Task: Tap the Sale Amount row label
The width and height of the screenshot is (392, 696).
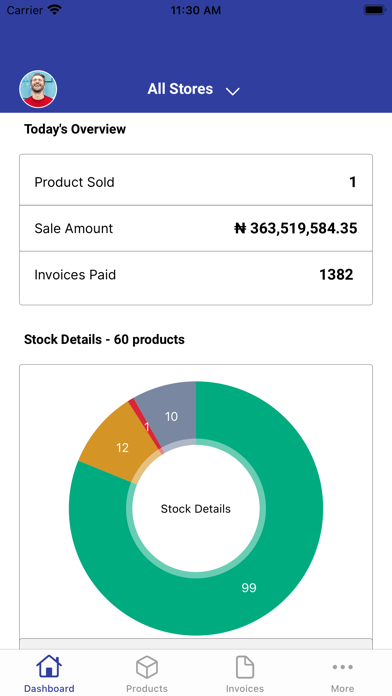Action: (74, 228)
